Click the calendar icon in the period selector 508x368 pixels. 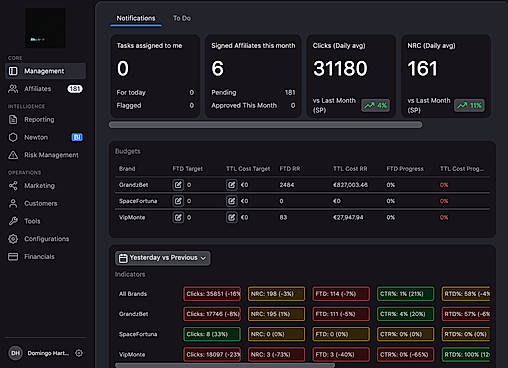click(x=123, y=258)
